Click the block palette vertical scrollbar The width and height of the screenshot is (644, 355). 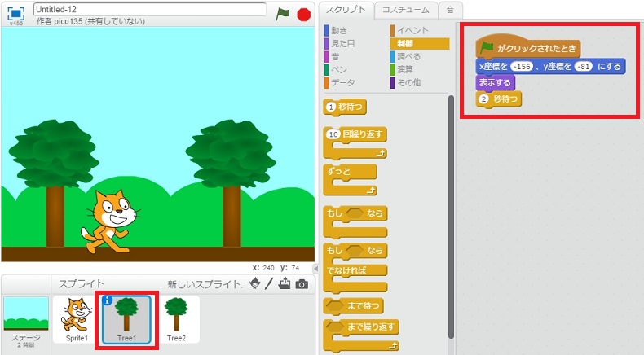click(x=452, y=217)
